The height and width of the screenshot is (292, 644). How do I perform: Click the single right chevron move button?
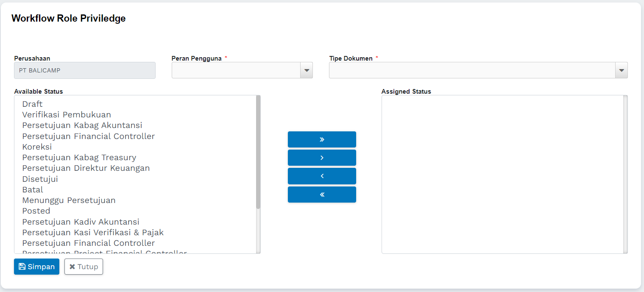322,158
